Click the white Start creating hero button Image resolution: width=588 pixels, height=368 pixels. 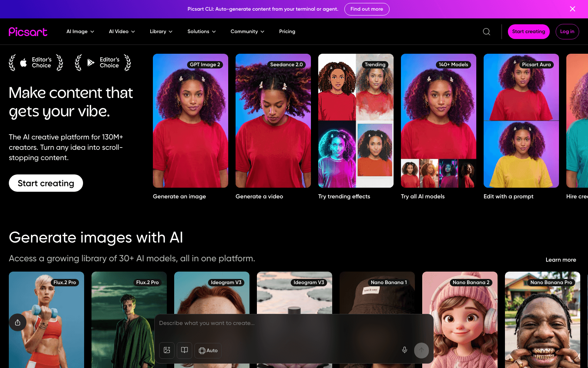[46, 183]
